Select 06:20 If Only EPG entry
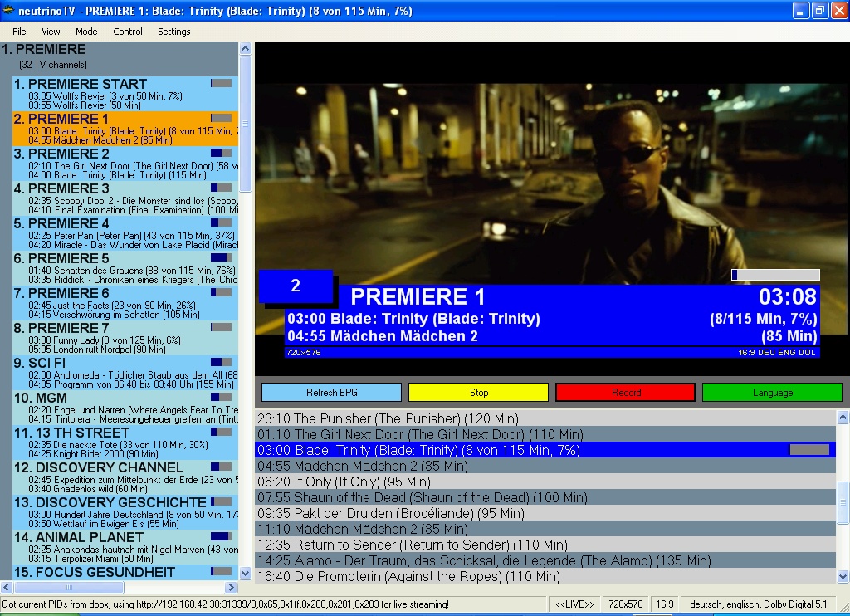Viewport: 850px width, 616px height. [x=545, y=481]
